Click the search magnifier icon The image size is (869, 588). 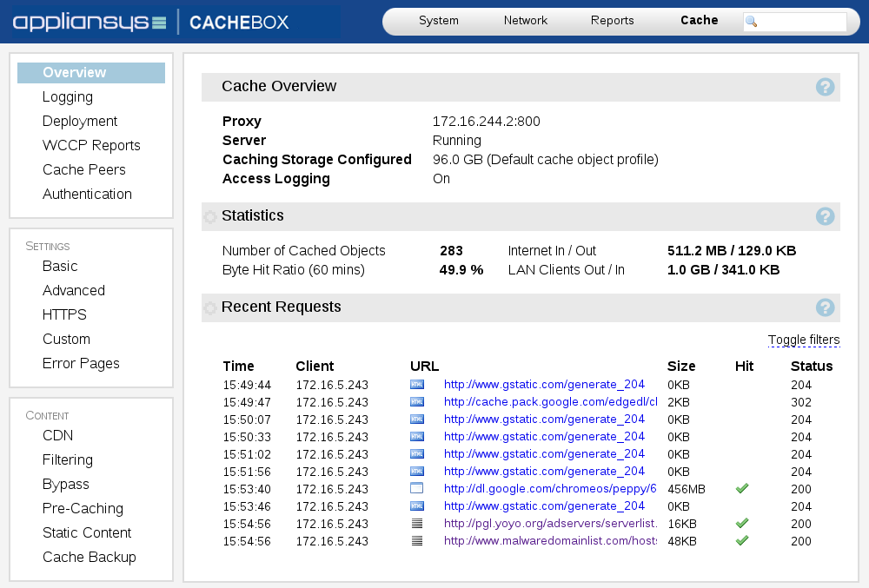pos(752,22)
